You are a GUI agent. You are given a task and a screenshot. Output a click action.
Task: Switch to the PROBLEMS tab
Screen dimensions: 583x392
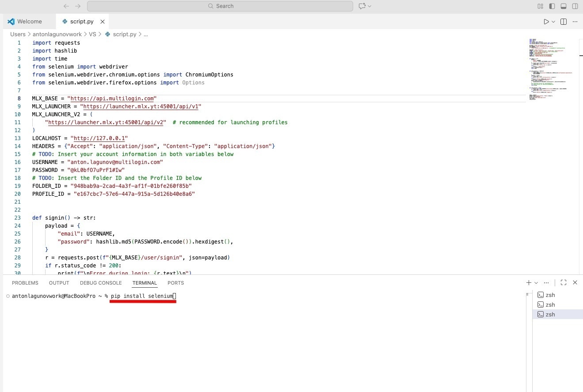[x=25, y=282]
